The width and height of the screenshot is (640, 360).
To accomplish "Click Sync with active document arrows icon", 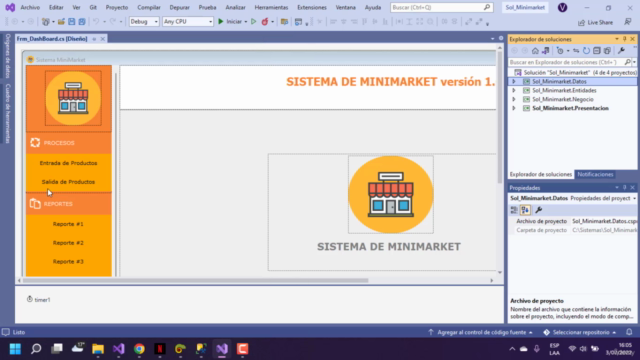I will point(576,51).
